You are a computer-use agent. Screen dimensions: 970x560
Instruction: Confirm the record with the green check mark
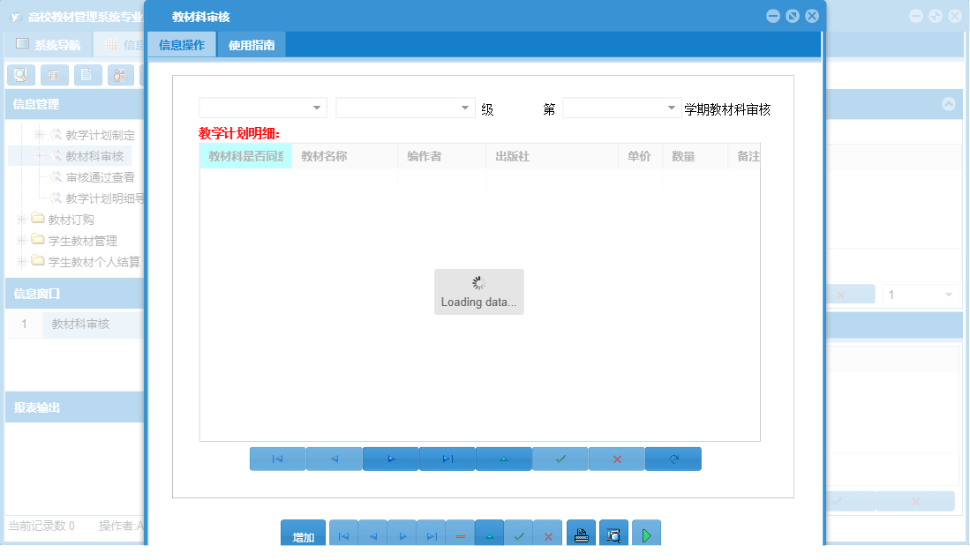coord(560,459)
